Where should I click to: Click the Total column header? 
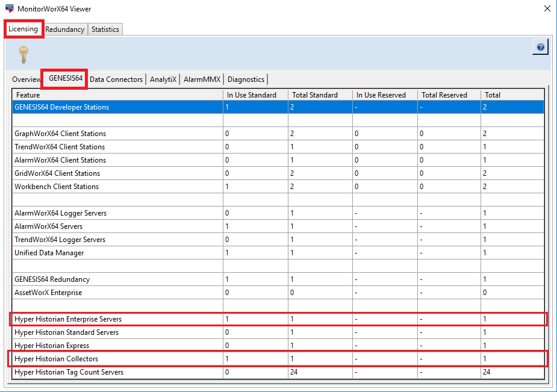pos(512,95)
